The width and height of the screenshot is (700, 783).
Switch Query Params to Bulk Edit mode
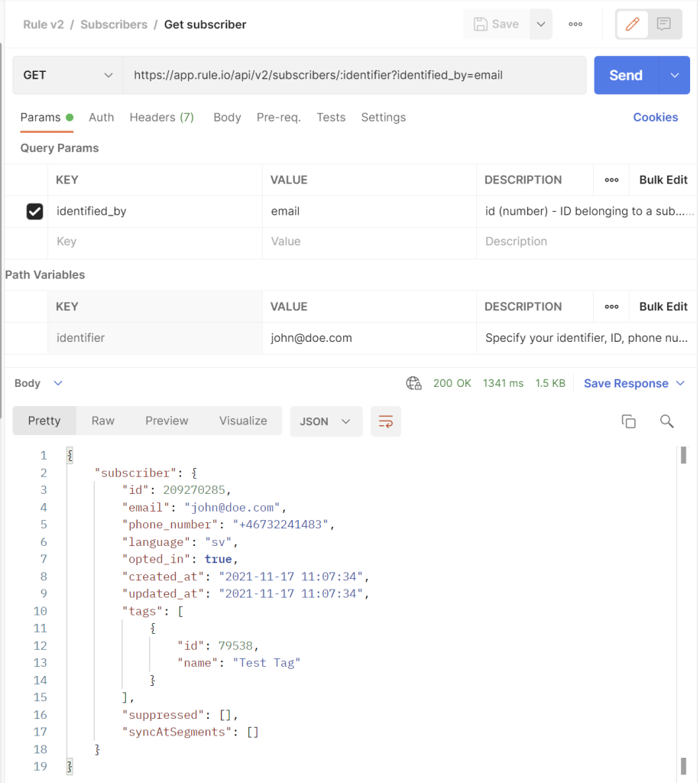[x=662, y=180]
